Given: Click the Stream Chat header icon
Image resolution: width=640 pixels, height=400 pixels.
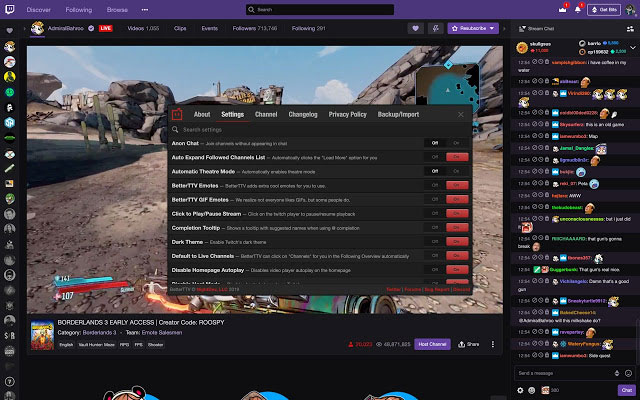Looking at the screenshot, I should coord(522,29).
